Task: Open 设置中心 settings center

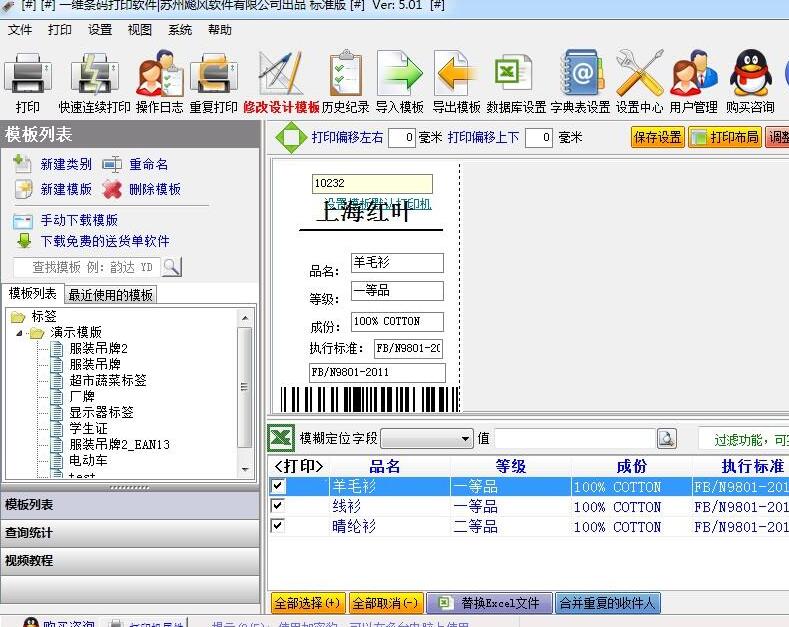Action: coord(640,73)
